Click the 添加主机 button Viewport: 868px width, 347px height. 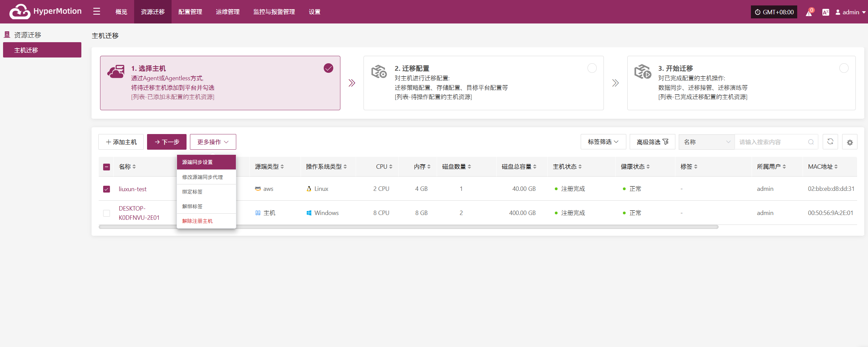pos(121,142)
